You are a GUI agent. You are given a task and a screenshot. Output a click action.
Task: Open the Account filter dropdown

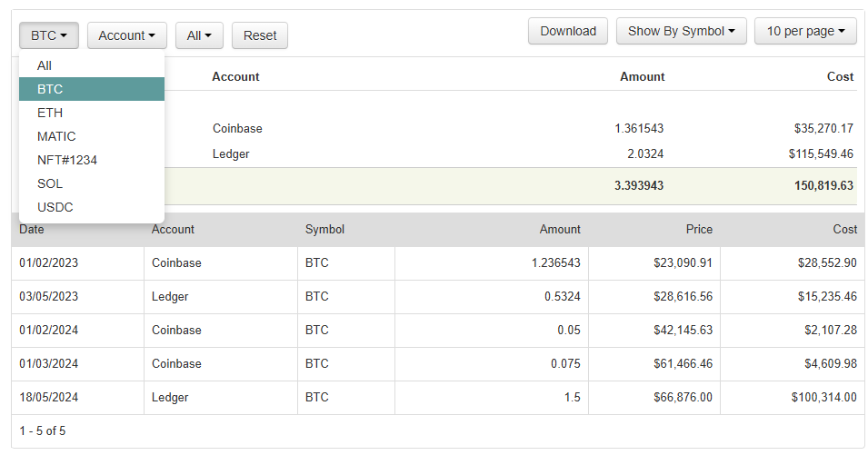126,35
